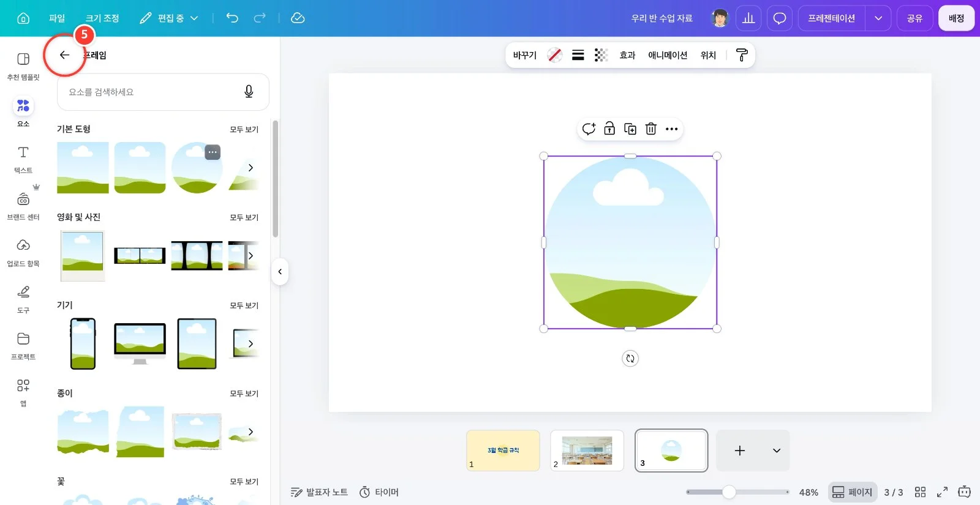Image resolution: width=980 pixels, height=505 pixels.
Task: Open border style lines option
Action: tap(578, 55)
